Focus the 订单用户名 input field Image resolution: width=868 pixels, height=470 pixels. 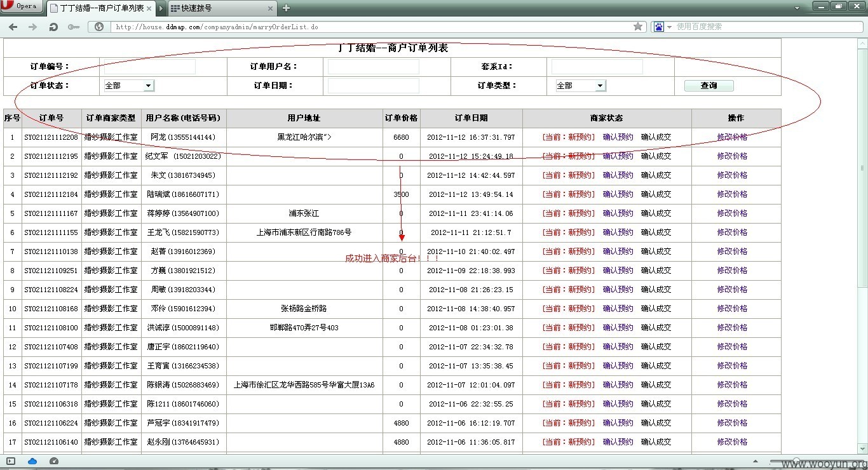pyautogui.click(x=374, y=67)
